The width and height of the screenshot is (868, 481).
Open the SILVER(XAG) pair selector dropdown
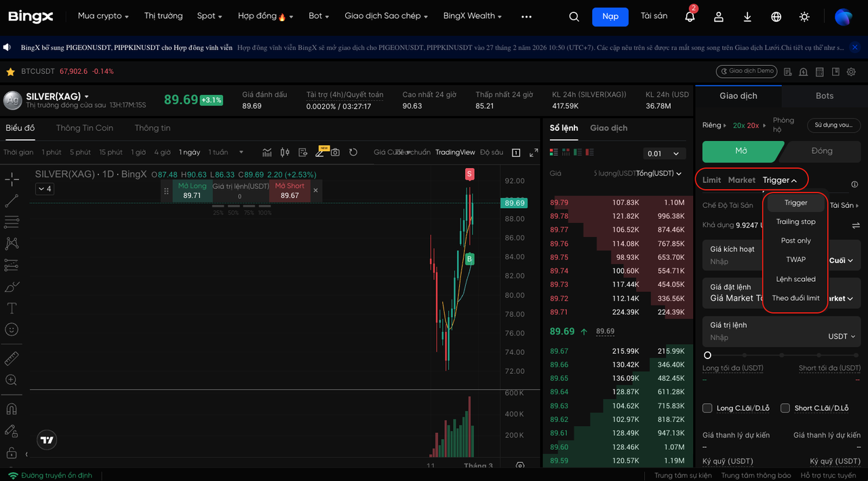(x=87, y=97)
